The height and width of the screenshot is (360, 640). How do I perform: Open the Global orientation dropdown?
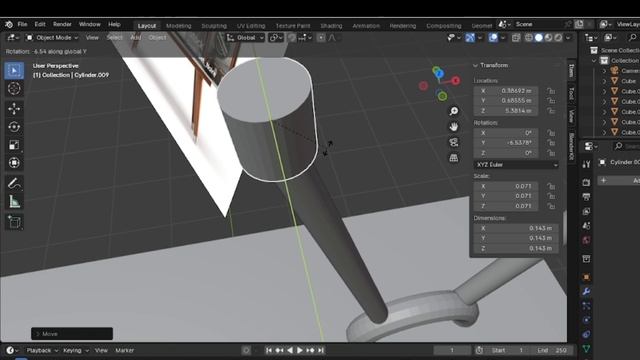click(245, 38)
